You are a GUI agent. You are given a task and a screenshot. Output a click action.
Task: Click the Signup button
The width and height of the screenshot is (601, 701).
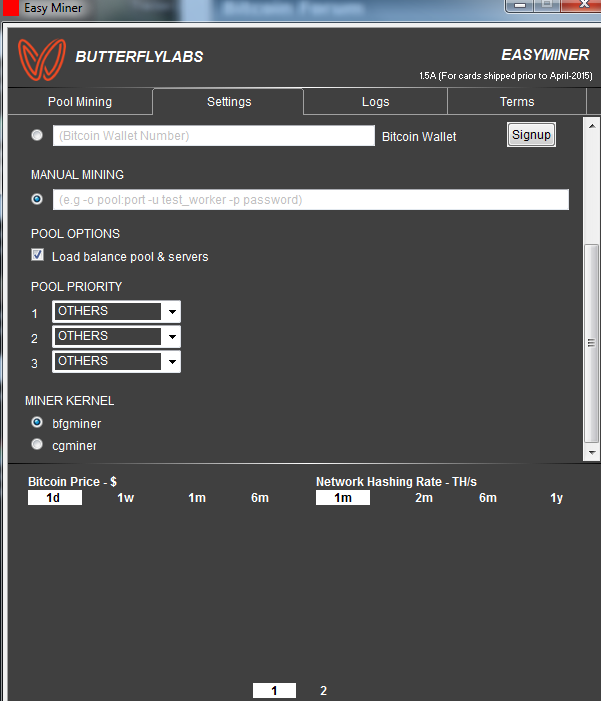(531, 135)
